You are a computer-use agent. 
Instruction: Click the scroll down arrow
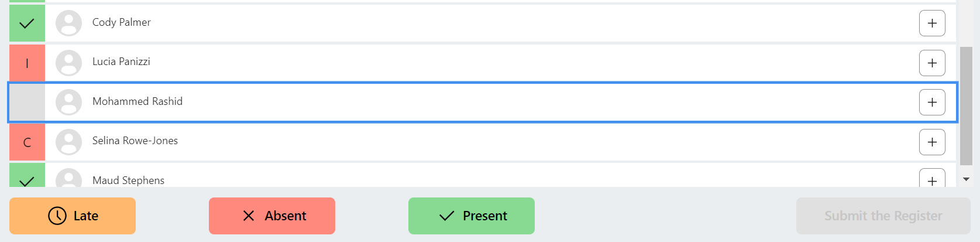(x=966, y=179)
